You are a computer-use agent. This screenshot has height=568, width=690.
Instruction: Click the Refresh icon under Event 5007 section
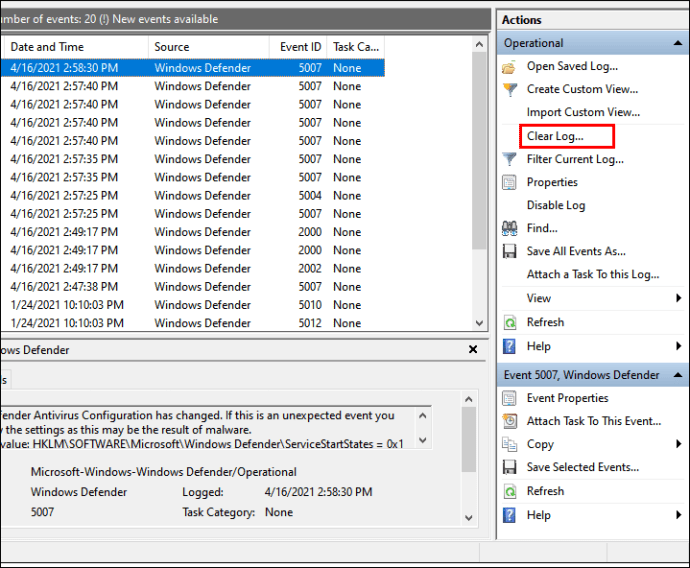point(509,491)
